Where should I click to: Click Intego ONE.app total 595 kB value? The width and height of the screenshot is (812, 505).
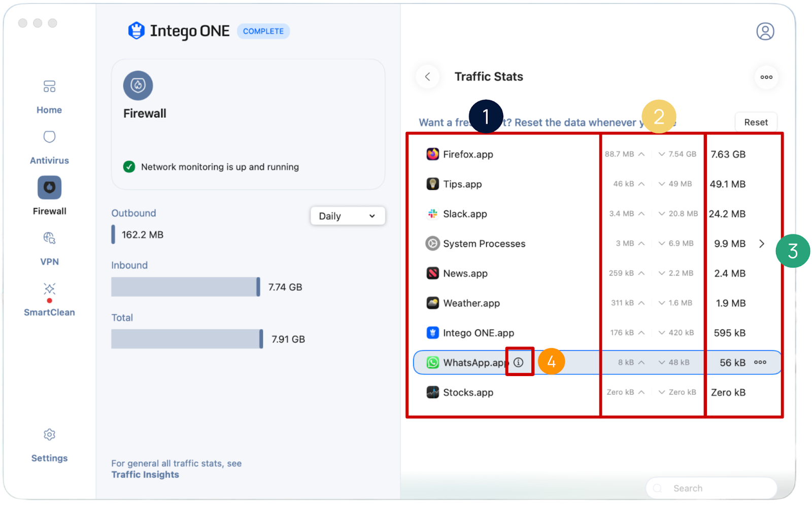click(730, 333)
